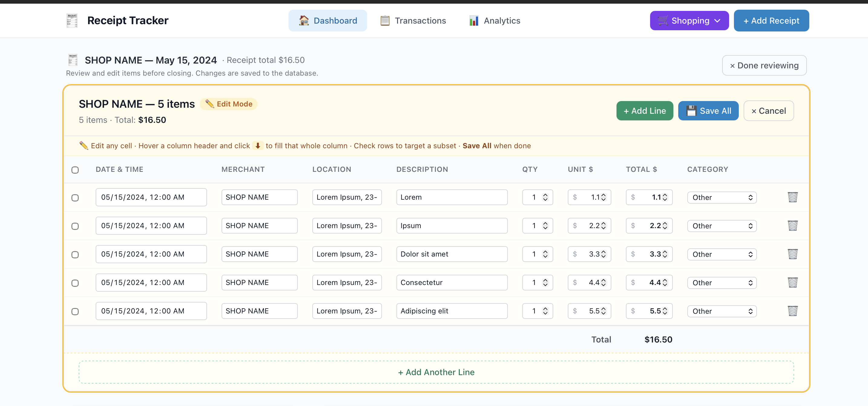Switch to the Transactions tab
Screen dimensions: 868x406
[x=413, y=21]
